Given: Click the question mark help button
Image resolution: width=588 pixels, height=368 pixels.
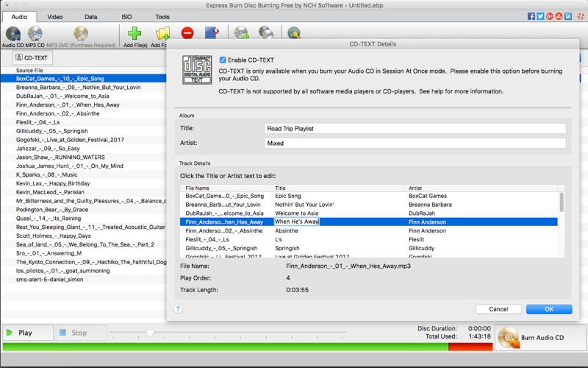Looking at the screenshot, I should 178,309.
